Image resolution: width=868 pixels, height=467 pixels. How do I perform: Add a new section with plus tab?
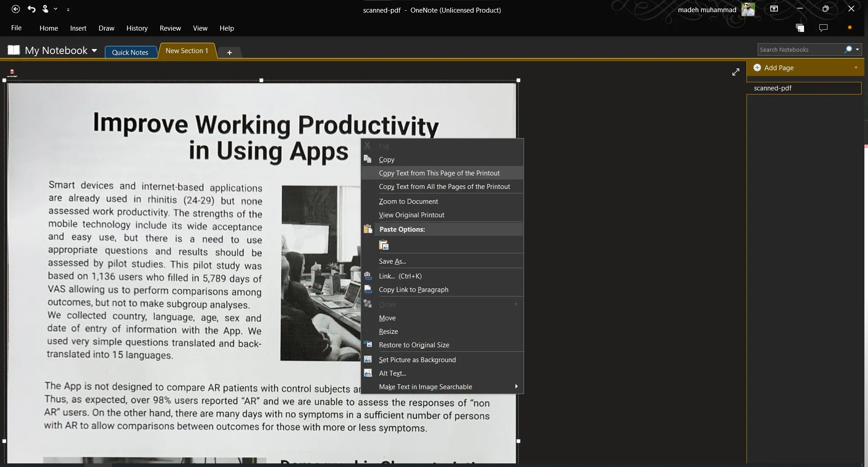229,53
